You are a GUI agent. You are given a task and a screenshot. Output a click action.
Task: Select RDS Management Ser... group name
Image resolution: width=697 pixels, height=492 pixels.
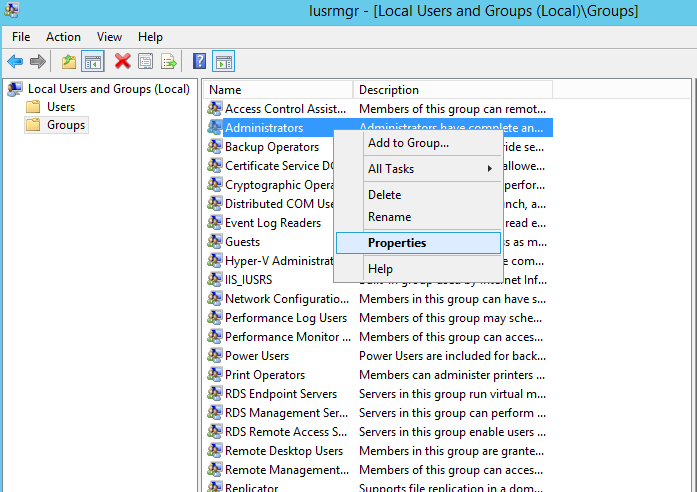pos(286,413)
